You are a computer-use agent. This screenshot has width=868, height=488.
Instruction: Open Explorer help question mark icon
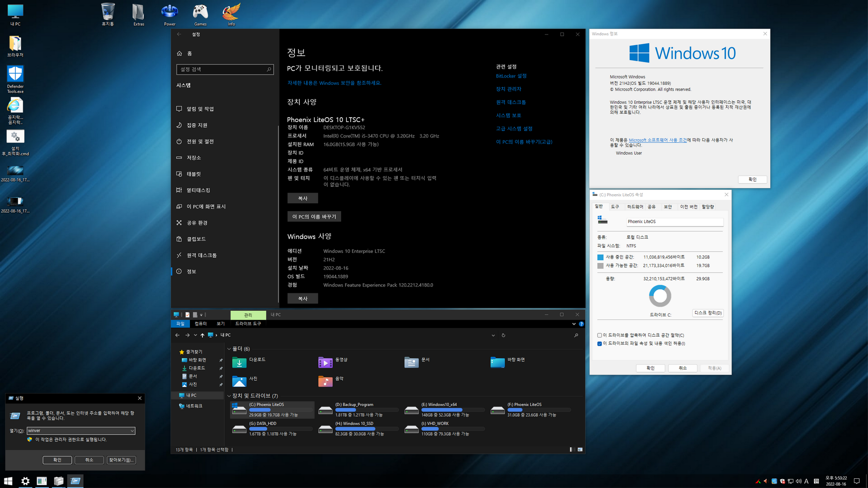point(581,324)
